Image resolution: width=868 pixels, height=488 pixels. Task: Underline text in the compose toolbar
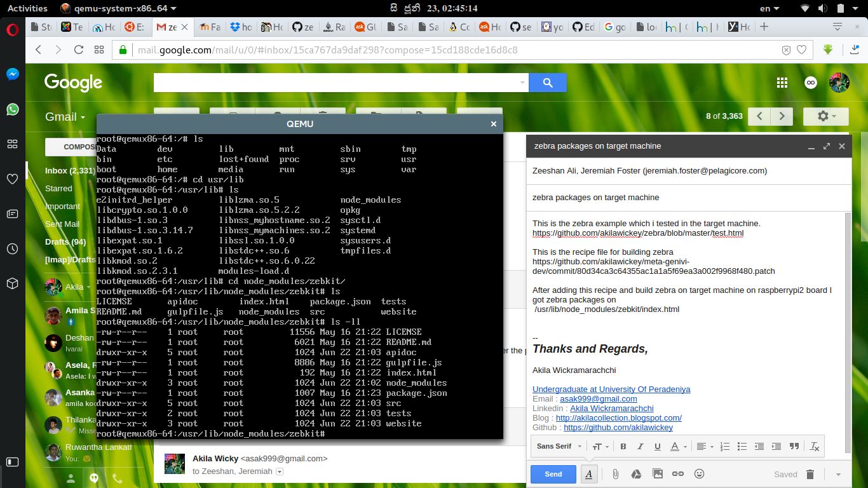pos(658,446)
